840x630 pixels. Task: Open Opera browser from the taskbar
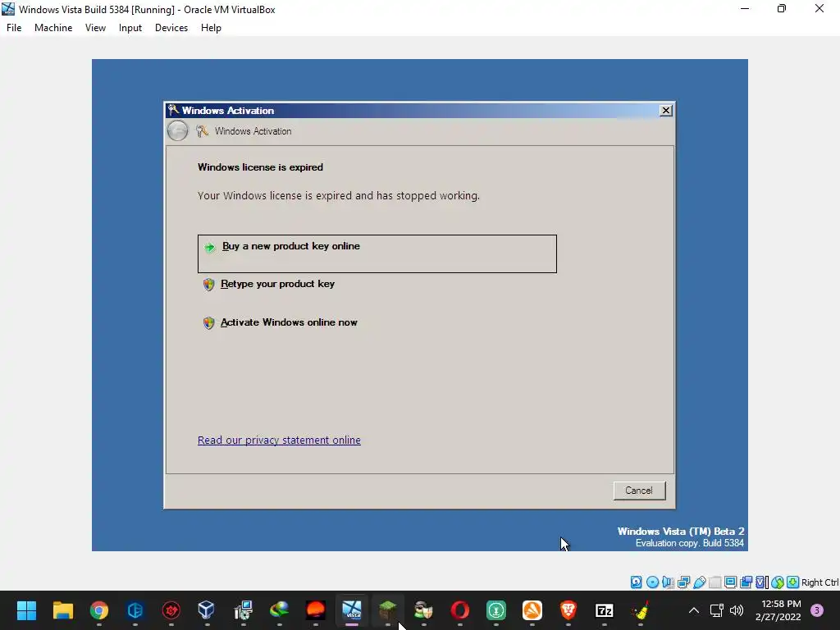pyautogui.click(x=459, y=610)
